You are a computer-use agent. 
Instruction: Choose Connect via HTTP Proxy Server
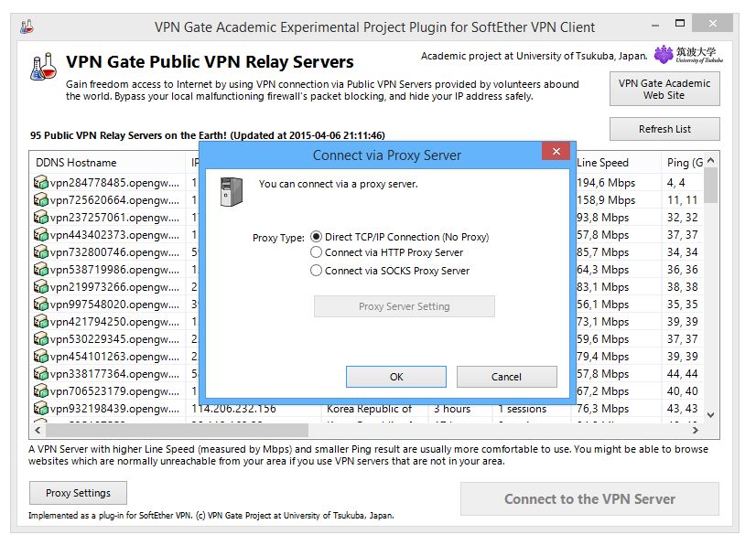pyautogui.click(x=314, y=253)
